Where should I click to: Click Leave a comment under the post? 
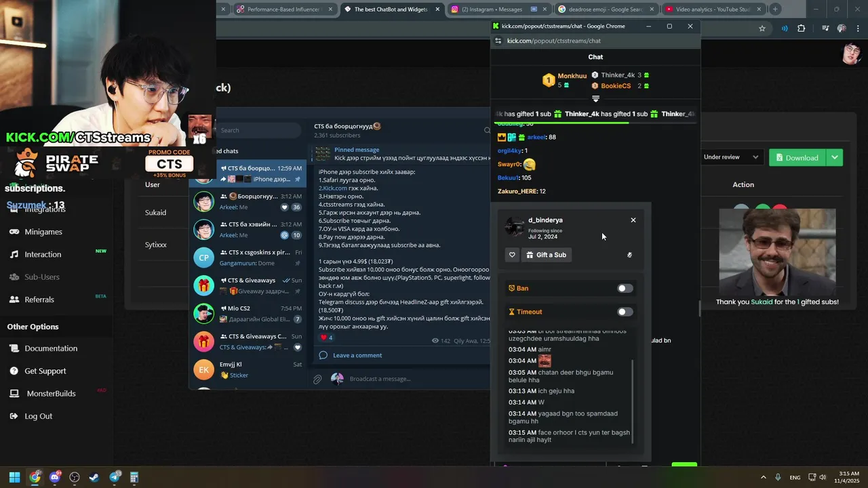(357, 355)
